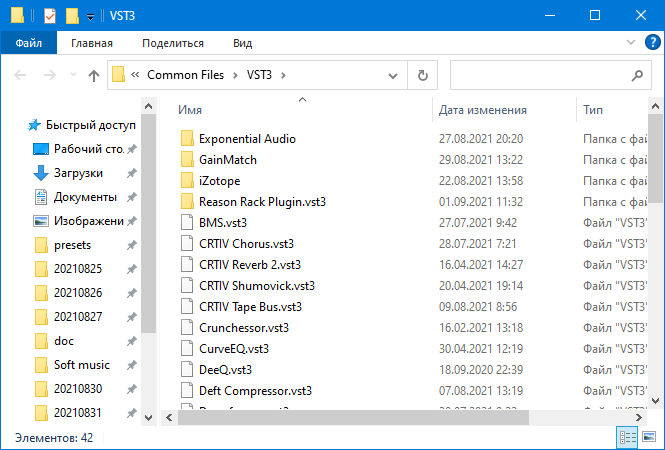Open 20210830 folder in the navigation pane

point(78,389)
